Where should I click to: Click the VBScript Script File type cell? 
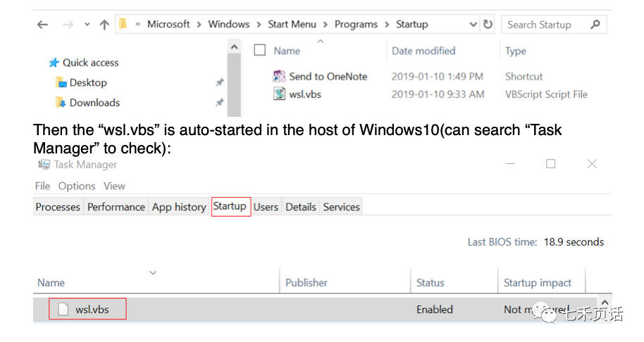click(546, 95)
